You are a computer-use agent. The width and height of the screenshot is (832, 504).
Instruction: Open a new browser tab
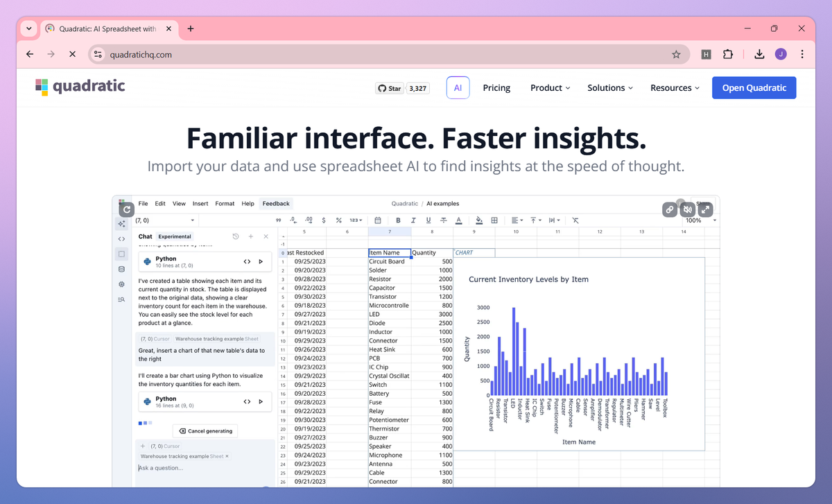pos(191,28)
